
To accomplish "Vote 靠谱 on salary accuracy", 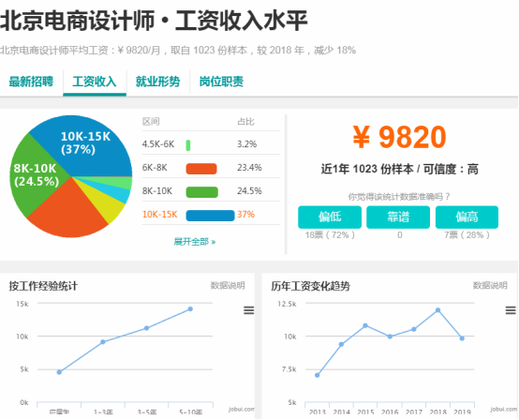I will click(x=398, y=217).
